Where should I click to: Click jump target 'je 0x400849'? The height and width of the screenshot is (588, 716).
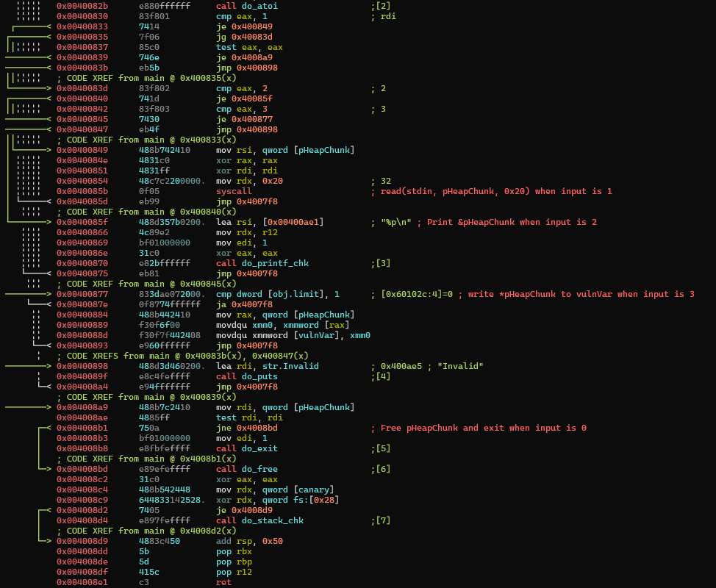[244, 26]
